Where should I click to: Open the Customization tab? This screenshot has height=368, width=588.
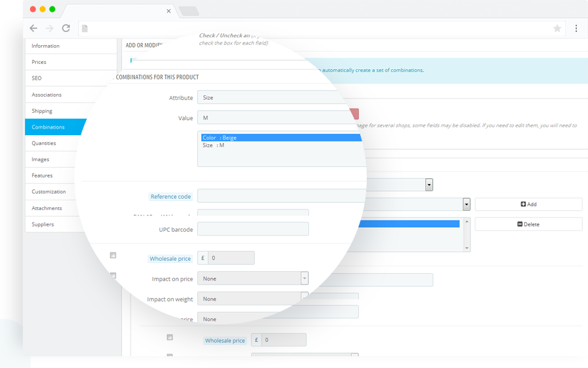[x=50, y=191]
